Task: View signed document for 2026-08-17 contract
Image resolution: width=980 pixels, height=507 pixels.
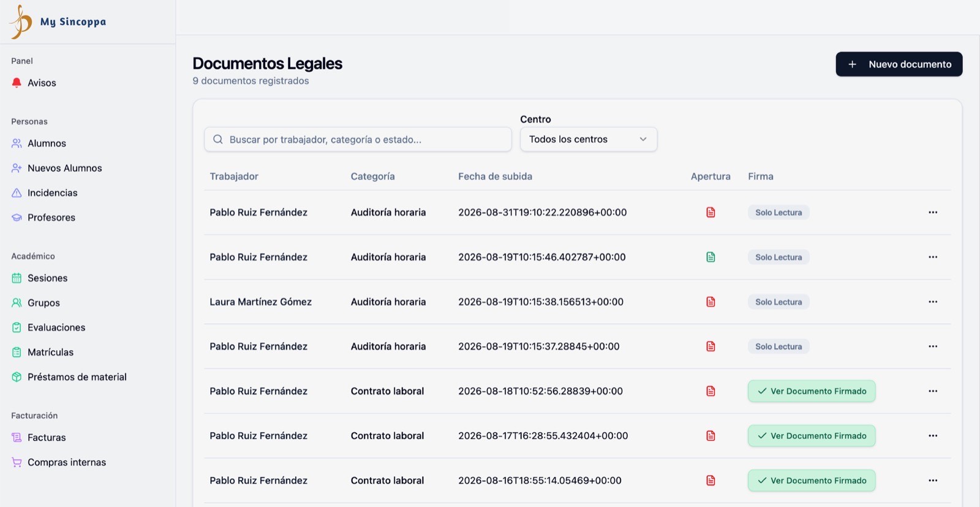Action: pyautogui.click(x=812, y=436)
